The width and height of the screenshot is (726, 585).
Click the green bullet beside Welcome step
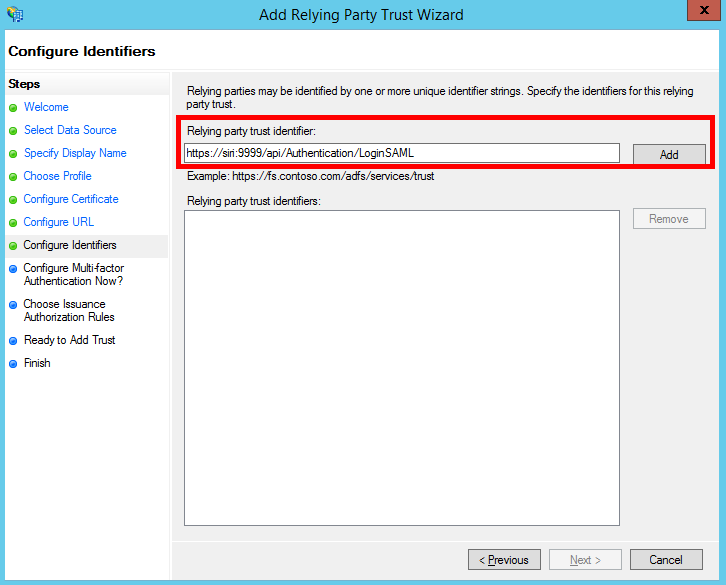click(13, 108)
